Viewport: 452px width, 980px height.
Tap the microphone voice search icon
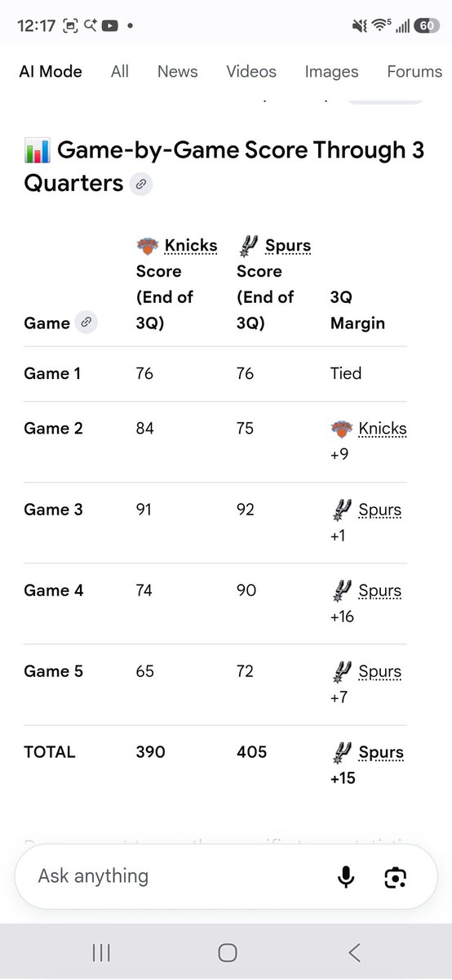pyautogui.click(x=346, y=876)
